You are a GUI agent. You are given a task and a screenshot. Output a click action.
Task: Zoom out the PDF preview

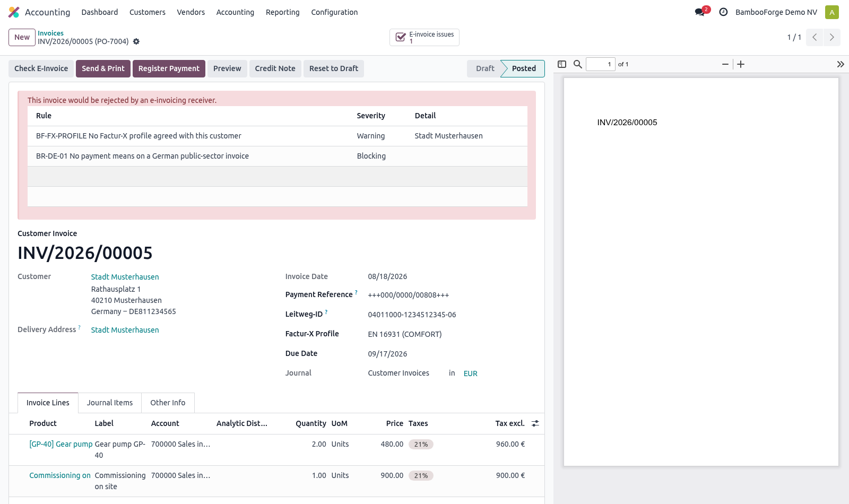click(x=725, y=64)
